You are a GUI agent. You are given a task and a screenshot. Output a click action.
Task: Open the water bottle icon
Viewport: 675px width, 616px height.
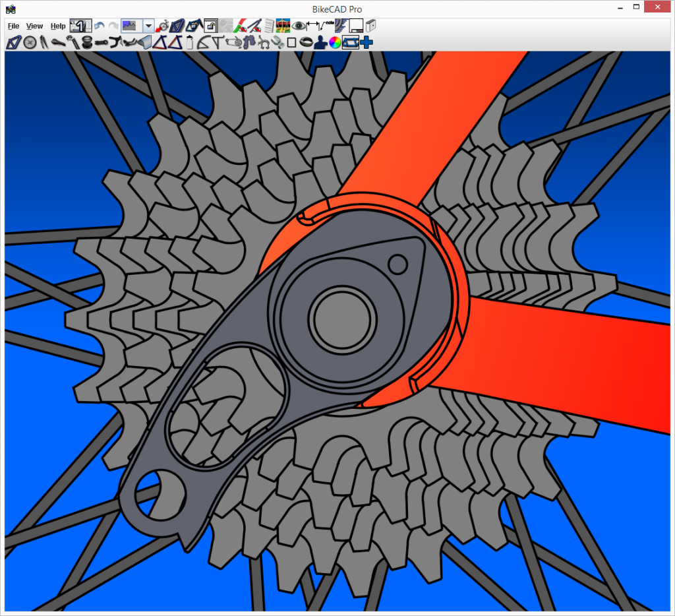(189, 43)
